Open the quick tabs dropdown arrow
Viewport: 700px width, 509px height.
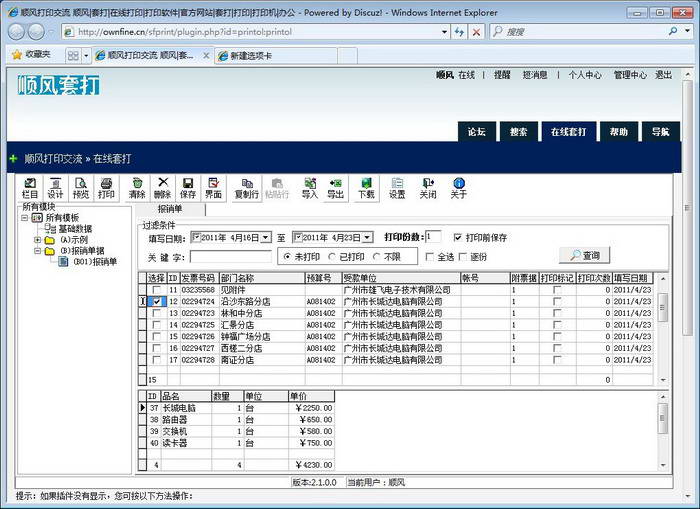(86, 55)
